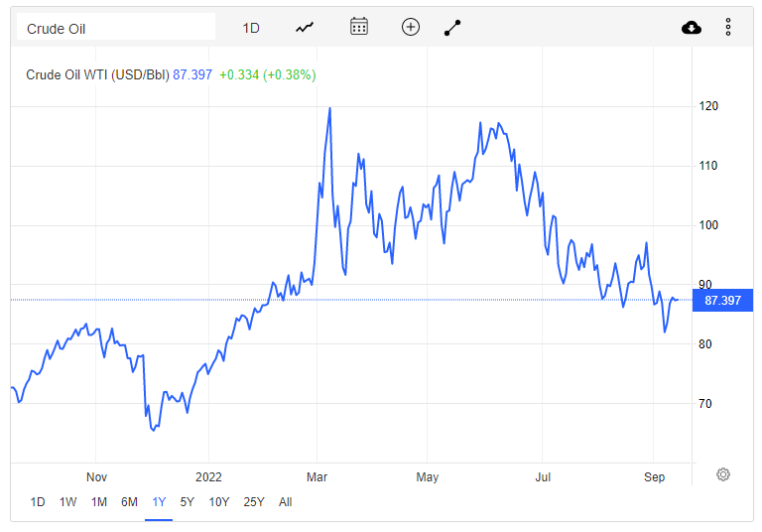Download chart data via cloud icon
762x532 pixels.
(691, 28)
